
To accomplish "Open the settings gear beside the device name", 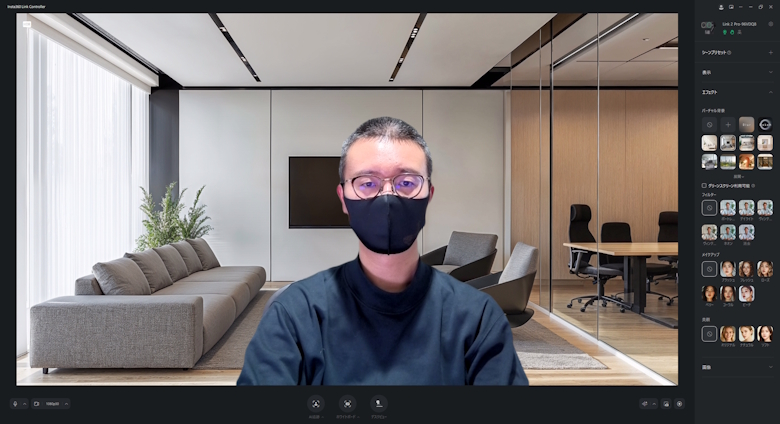I will click(x=771, y=24).
